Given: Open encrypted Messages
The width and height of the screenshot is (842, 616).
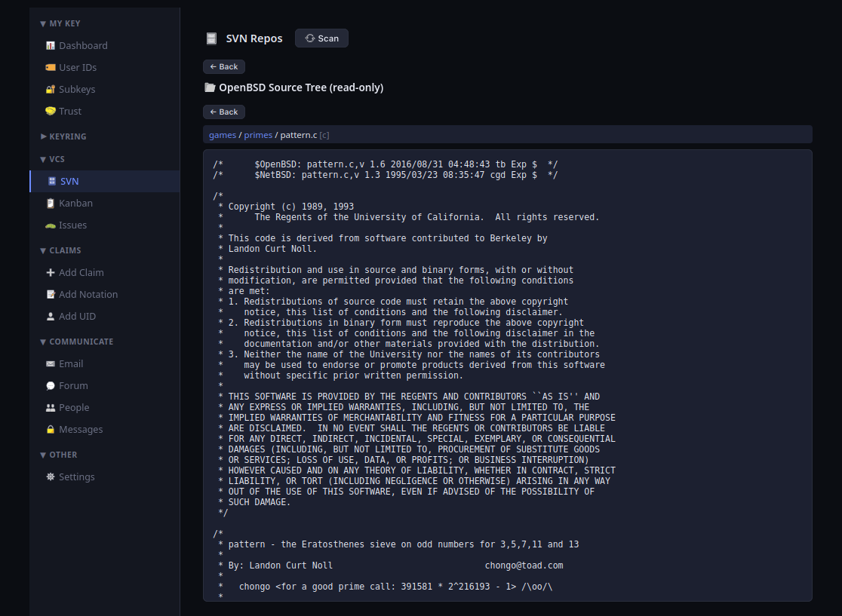Looking at the screenshot, I should (x=105, y=430).
